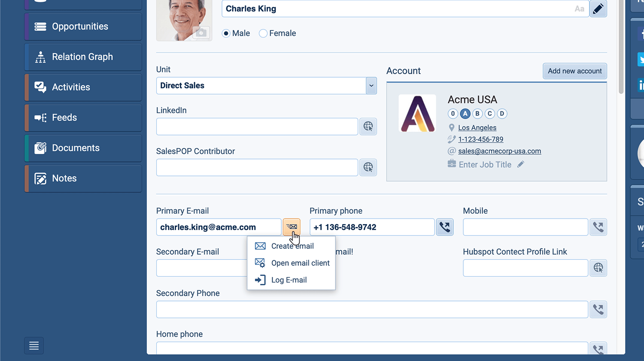Image resolution: width=644 pixels, height=361 pixels.
Task: Click the camera icon on the profile photo
Action: click(x=200, y=33)
